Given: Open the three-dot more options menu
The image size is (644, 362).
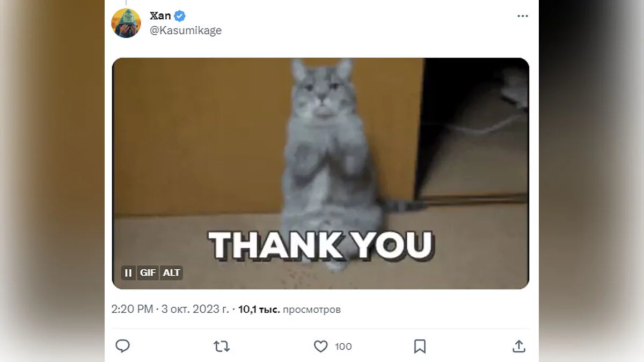Looking at the screenshot, I should coord(523,16).
